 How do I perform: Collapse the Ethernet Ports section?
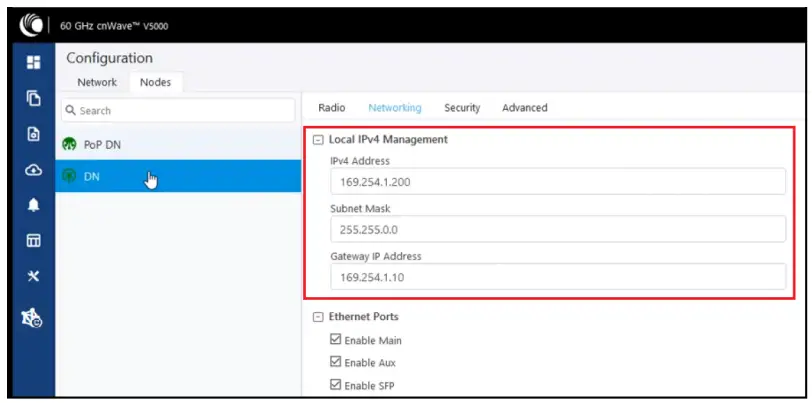coord(318,317)
